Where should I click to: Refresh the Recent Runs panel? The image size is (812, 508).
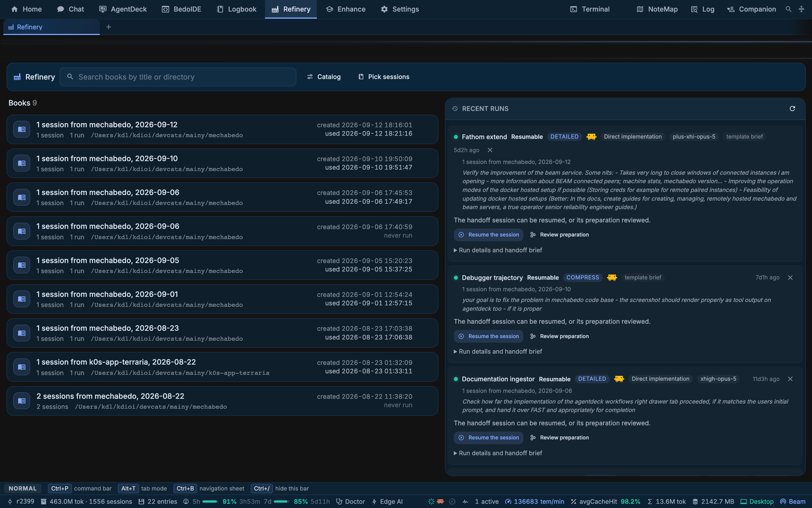[792, 109]
